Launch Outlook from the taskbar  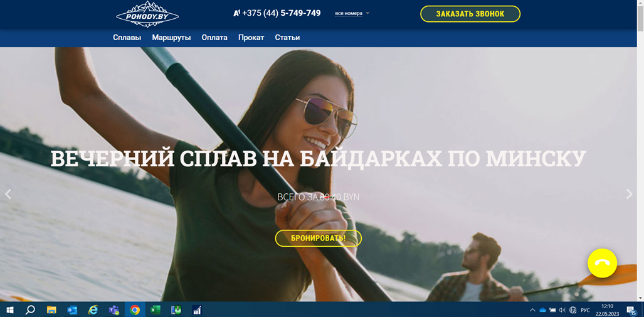(72, 310)
